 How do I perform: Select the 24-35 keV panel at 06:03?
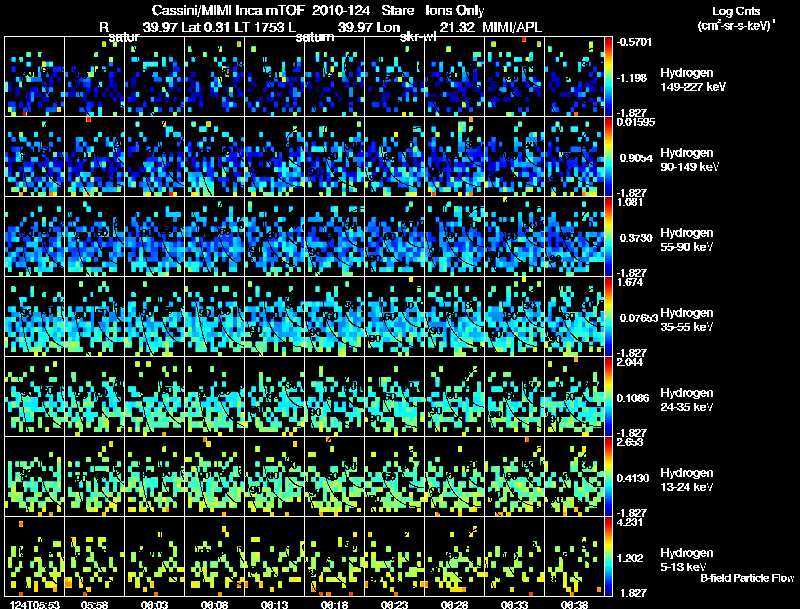click(x=154, y=397)
